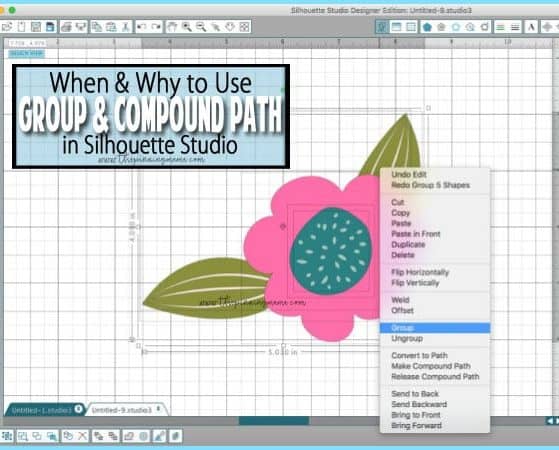Click the Redo arrow icon
Viewport: 559px width, 450px height.
(x=156, y=27)
